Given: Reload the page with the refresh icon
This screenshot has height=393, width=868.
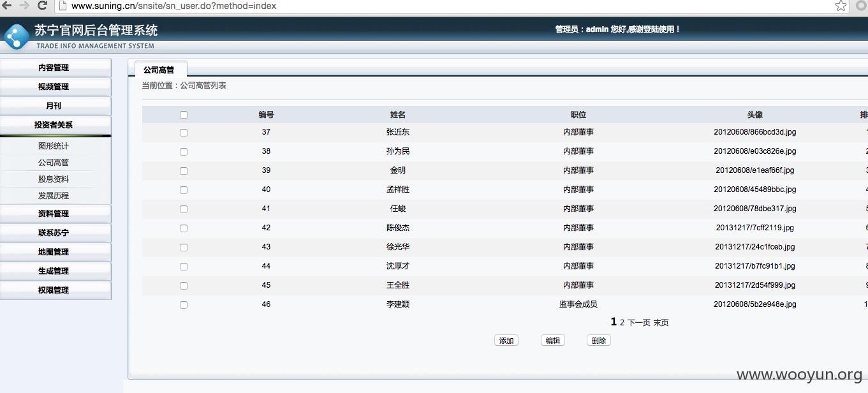Looking at the screenshot, I should click(x=42, y=6).
